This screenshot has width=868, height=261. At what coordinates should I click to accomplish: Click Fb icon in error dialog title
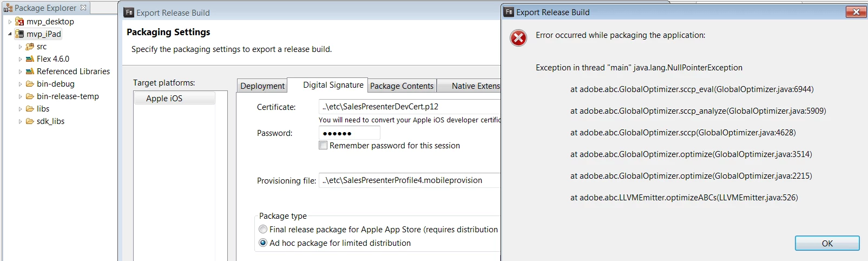(509, 12)
